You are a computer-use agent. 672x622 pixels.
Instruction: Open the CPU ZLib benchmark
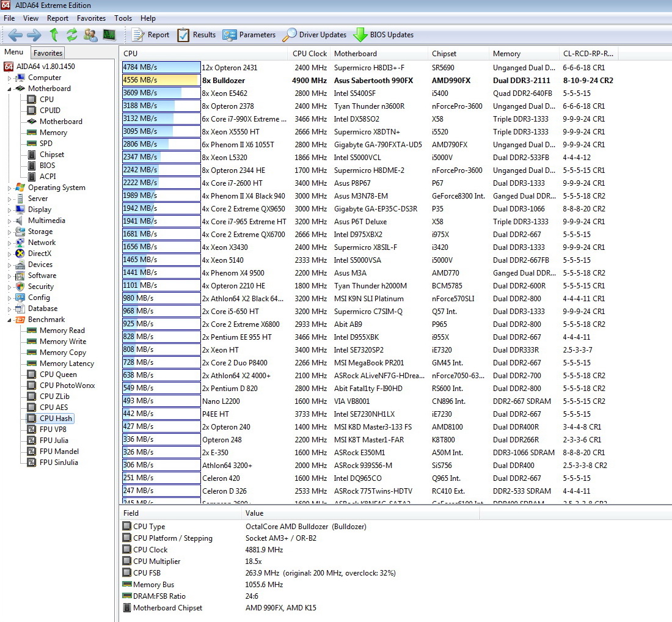(54, 396)
